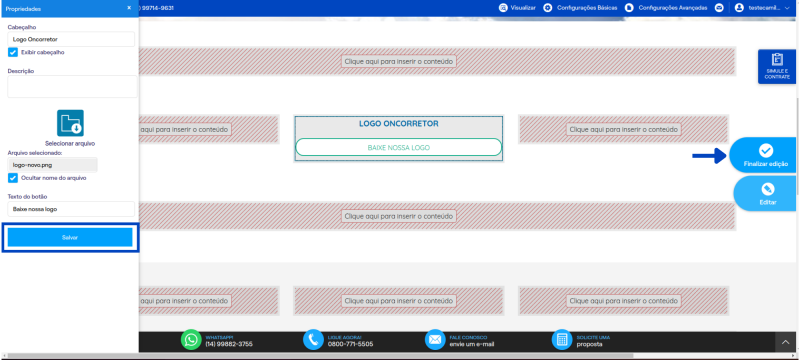
Task: Click the 'proposta' footer link
Action: (x=589, y=344)
